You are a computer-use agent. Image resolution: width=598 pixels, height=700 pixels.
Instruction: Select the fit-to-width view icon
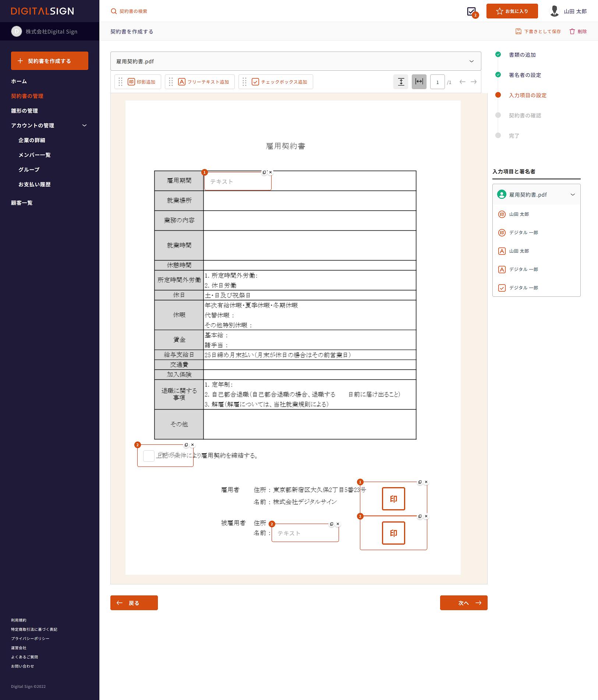419,82
